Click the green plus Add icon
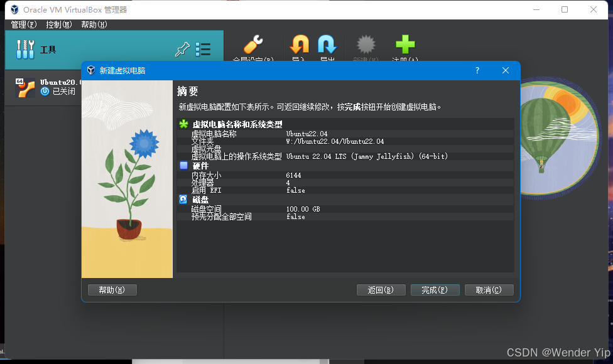The height and width of the screenshot is (364, 613). pyautogui.click(x=405, y=44)
